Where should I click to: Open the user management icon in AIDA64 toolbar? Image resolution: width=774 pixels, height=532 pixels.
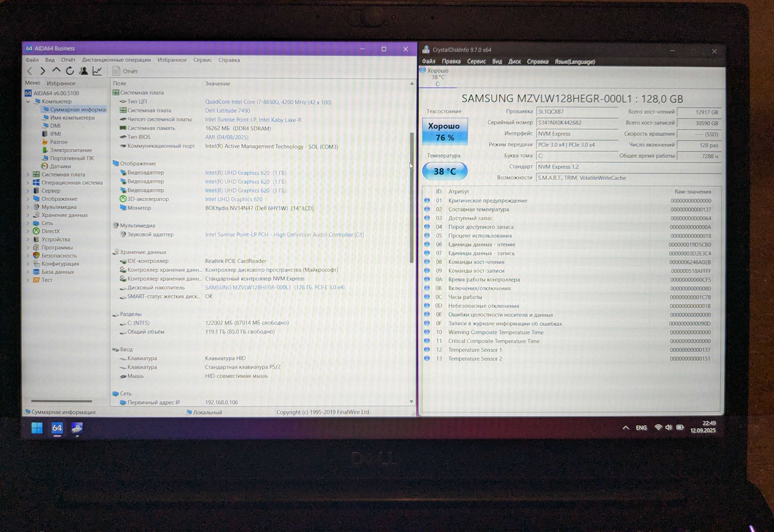coord(83,71)
